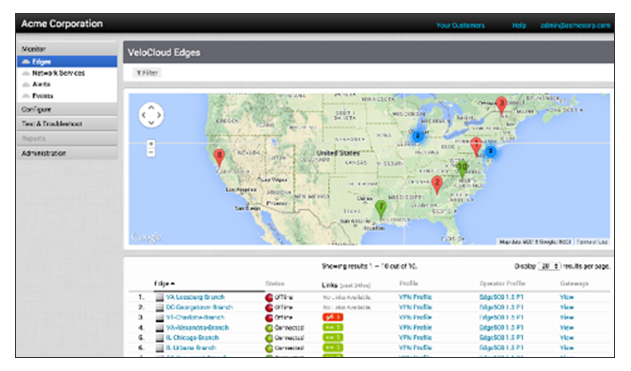Click the red map marker labeled 3 in the northeast

coord(501,105)
